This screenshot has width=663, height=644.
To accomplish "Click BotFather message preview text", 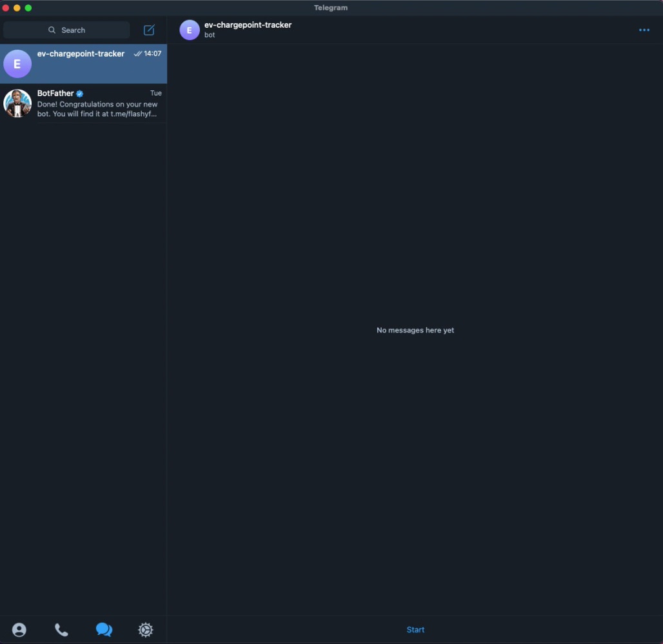I will tap(97, 109).
